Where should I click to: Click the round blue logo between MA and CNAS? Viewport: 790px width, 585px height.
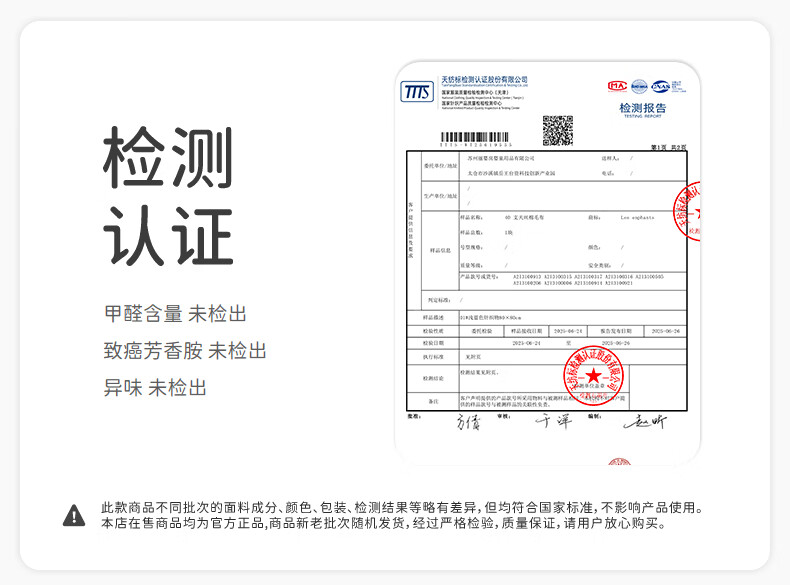click(x=639, y=86)
